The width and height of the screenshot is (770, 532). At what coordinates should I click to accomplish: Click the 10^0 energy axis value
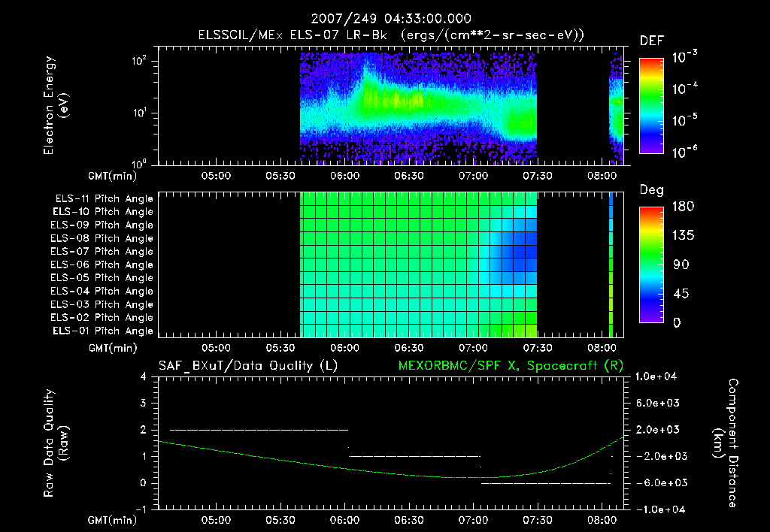(x=139, y=163)
